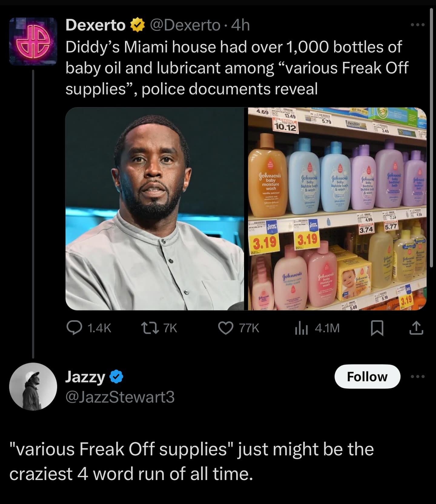
Task: Tap Jazzy's reply text about Freak Off supplies
Action: (x=191, y=461)
